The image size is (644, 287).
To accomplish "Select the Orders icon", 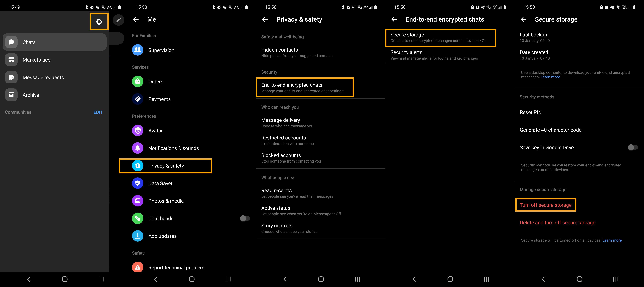I will [138, 81].
